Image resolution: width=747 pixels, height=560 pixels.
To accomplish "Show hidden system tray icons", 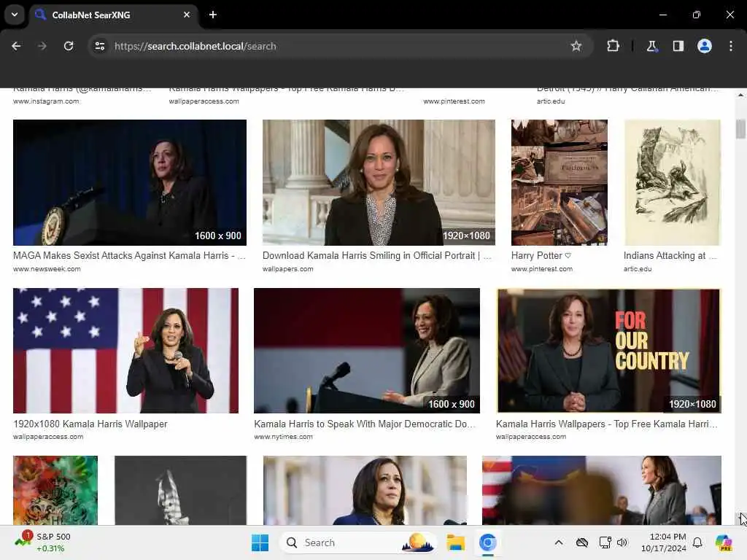I will (x=559, y=542).
